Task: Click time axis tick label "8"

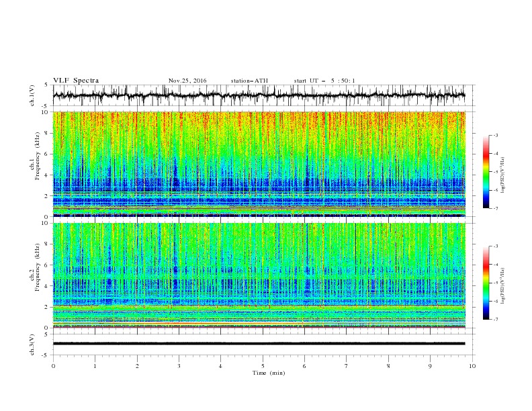Action: (388, 366)
